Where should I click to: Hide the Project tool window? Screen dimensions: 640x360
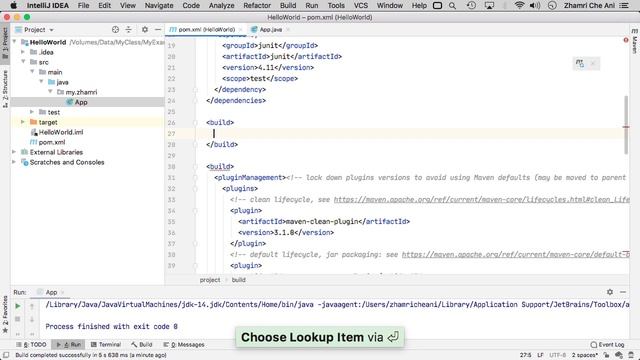click(x=158, y=29)
